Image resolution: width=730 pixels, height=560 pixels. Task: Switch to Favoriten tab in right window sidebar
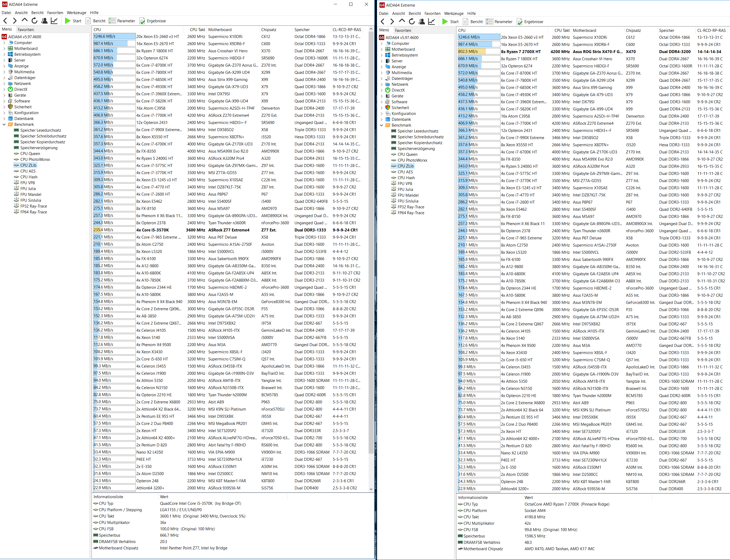click(403, 30)
